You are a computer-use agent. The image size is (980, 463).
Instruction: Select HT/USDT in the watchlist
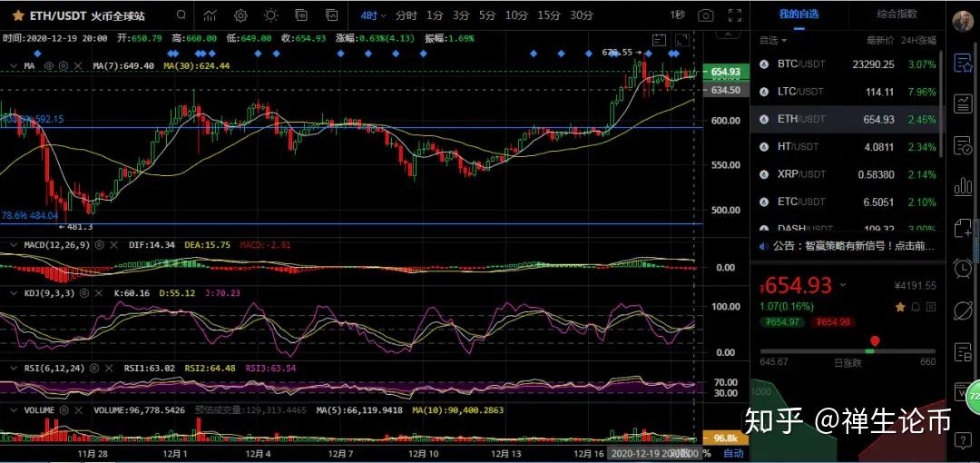848,146
